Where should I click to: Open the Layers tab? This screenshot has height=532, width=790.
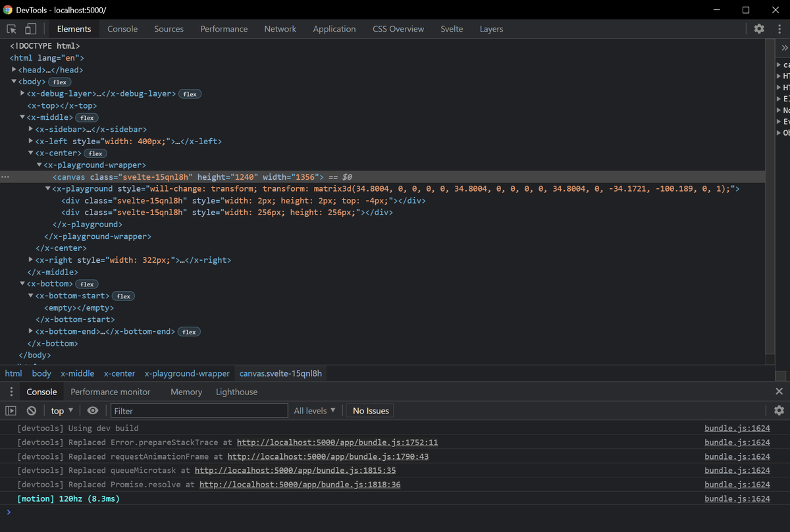click(x=491, y=29)
